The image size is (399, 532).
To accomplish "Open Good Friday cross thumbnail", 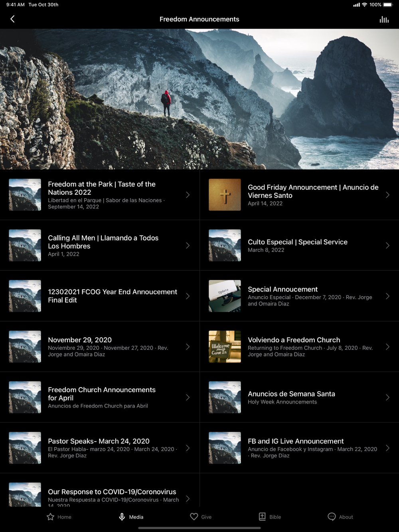I will coord(225,195).
